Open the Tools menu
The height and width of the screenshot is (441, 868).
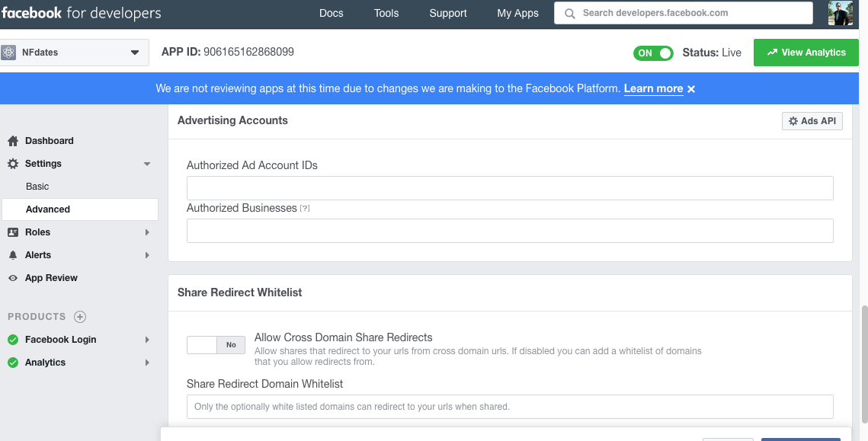tap(386, 13)
